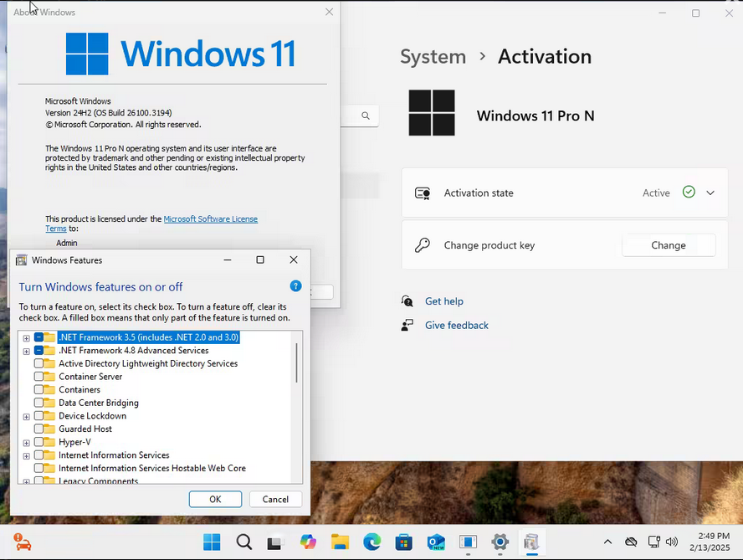Screen dimensions: 743x560
Task: Expand the Activation state chevron
Action: pyautogui.click(x=710, y=193)
